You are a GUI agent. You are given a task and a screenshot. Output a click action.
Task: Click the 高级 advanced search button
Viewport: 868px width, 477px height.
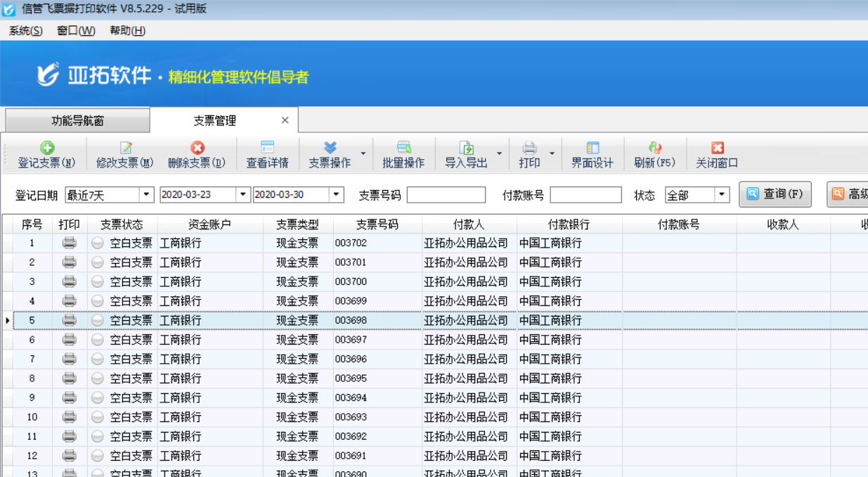tap(848, 194)
